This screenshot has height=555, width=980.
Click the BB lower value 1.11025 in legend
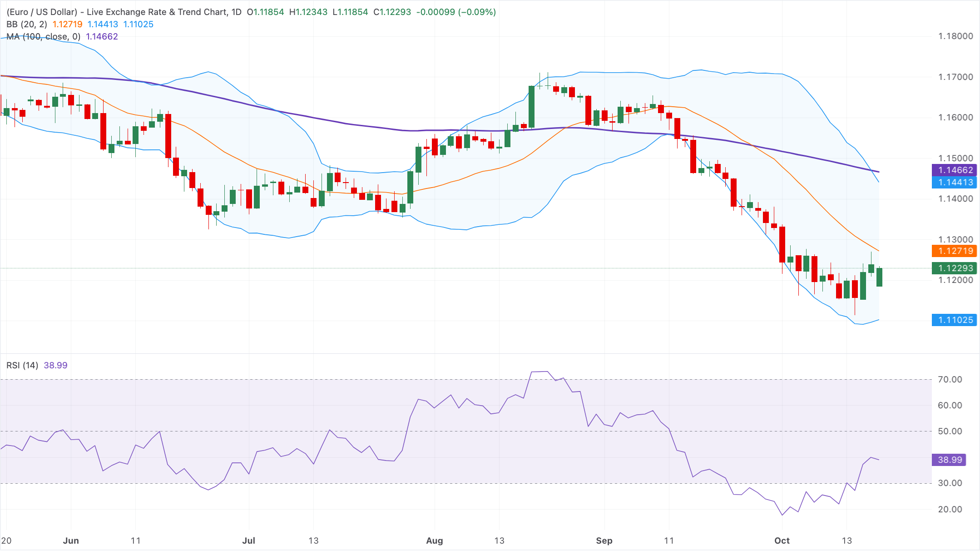pos(139,24)
